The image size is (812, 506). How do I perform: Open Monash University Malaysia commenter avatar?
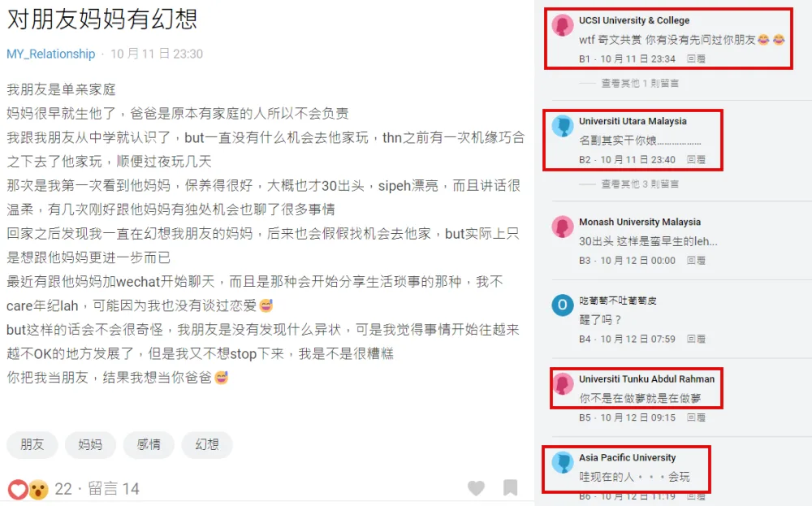[x=563, y=227]
